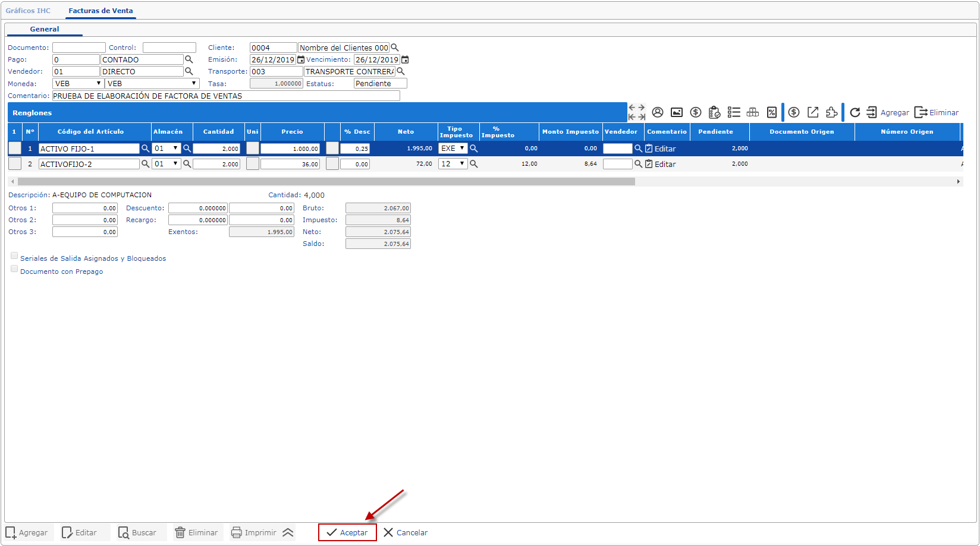Click the percent icon in Renglones toolbar
The image size is (980, 546).
(x=771, y=112)
